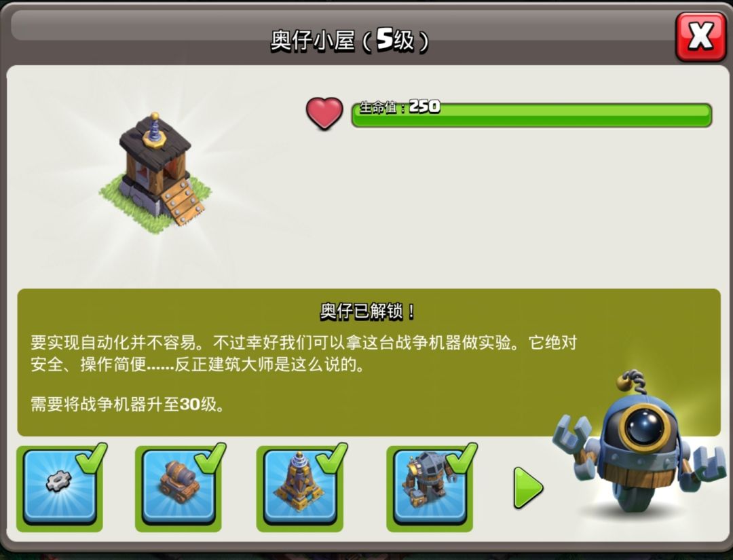Click the 奥仔小屋 (5级) title
This screenshot has height=560, width=733.
(x=350, y=40)
